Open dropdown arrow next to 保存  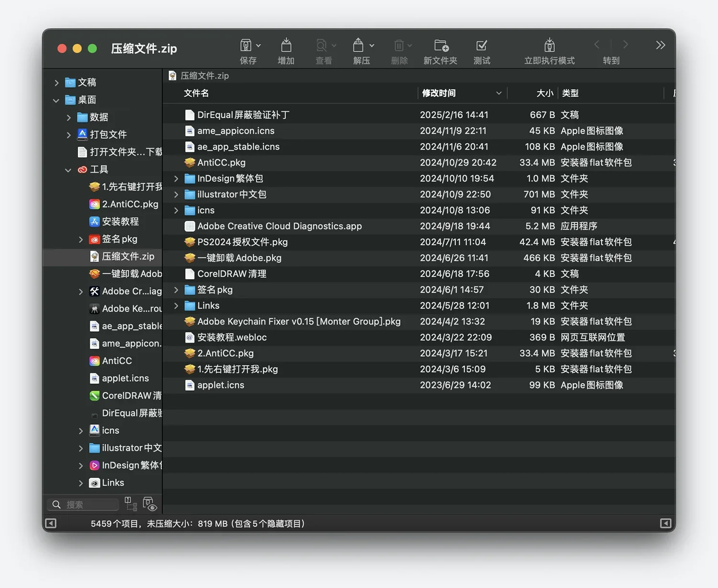258,45
